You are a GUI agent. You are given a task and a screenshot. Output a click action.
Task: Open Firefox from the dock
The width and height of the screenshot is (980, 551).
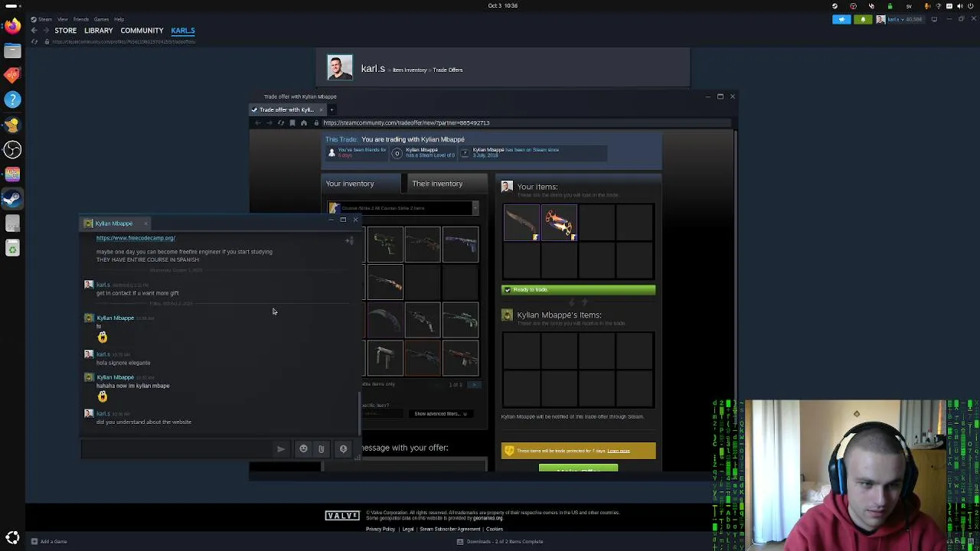pyautogui.click(x=12, y=26)
